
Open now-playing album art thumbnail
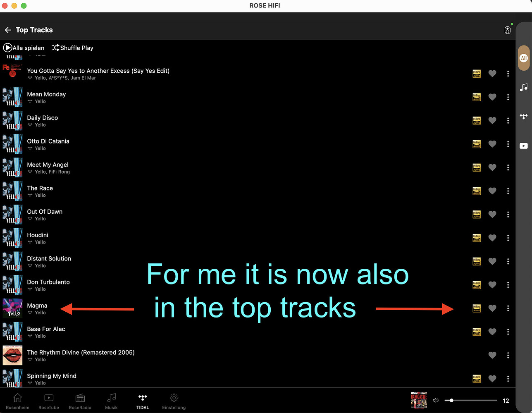(x=419, y=401)
